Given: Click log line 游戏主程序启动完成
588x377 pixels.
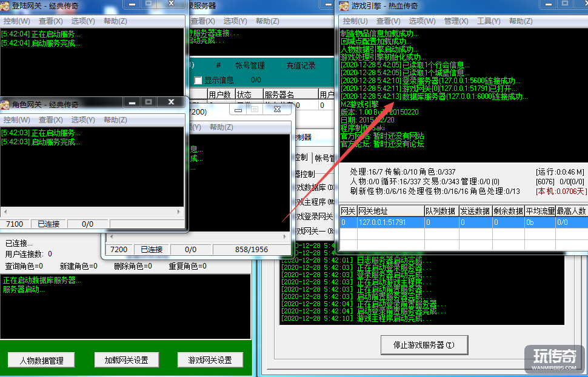Looking at the screenshot, I should (x=356, y=318).
